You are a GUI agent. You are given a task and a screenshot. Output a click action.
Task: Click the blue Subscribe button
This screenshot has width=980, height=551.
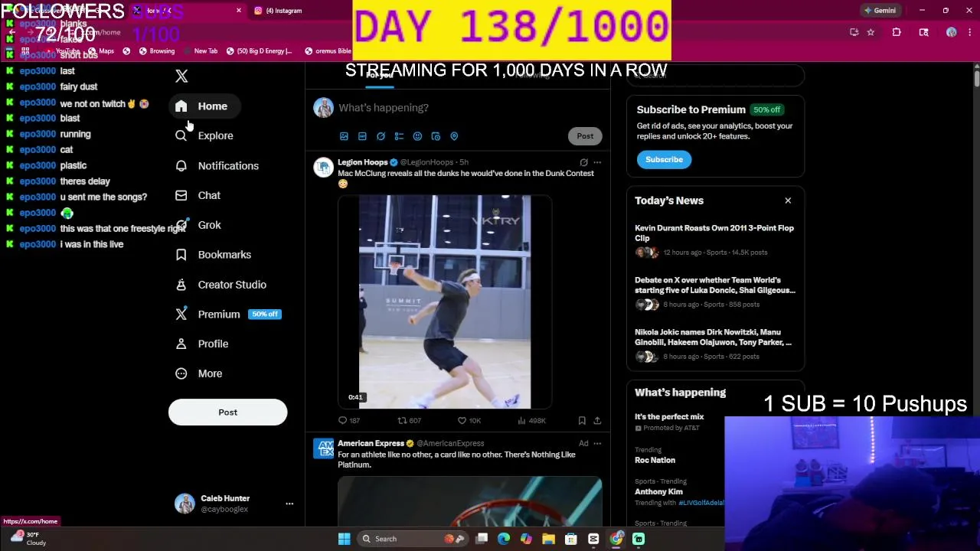point(664,160)
